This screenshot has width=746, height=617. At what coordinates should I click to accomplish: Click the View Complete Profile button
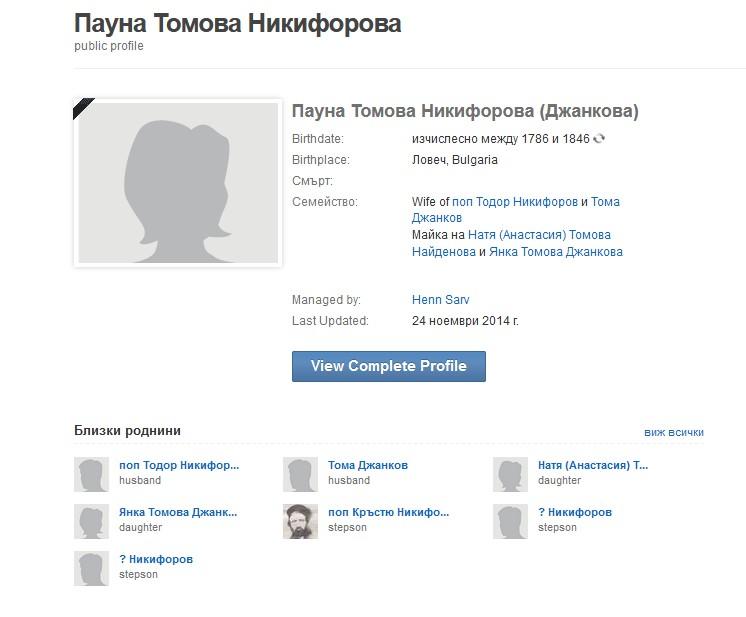click(x=388, y=366)
